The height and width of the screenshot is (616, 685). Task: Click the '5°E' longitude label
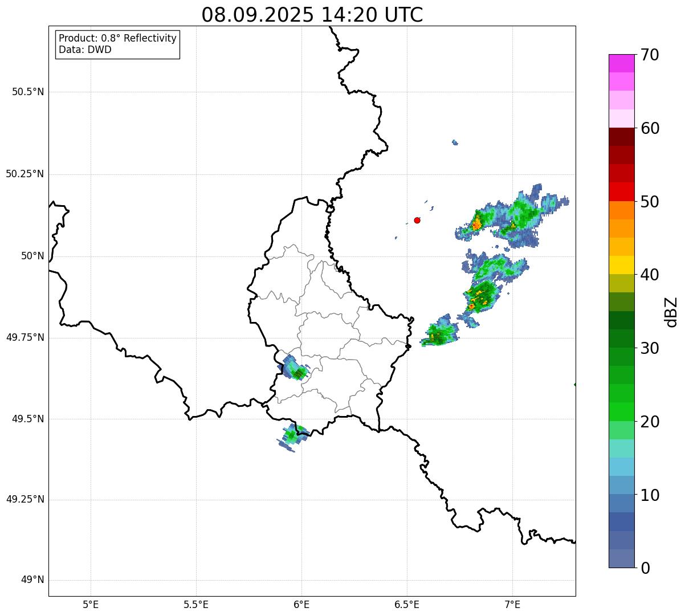click(91, 604)
